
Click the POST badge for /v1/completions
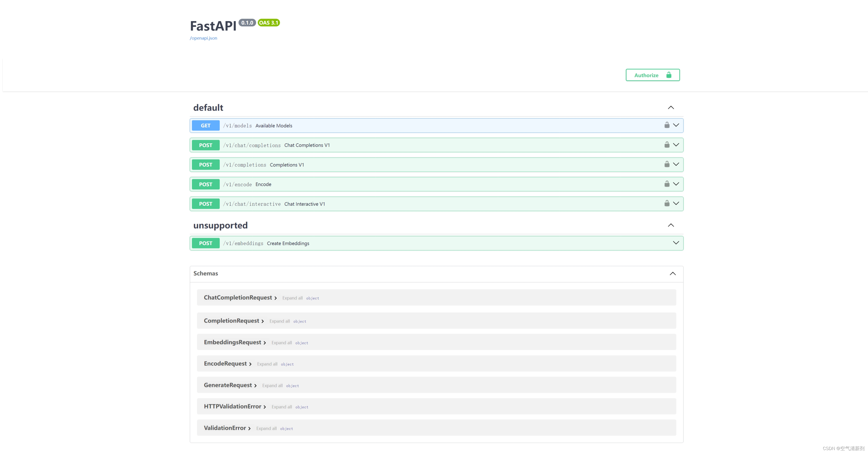click(206, 165)
